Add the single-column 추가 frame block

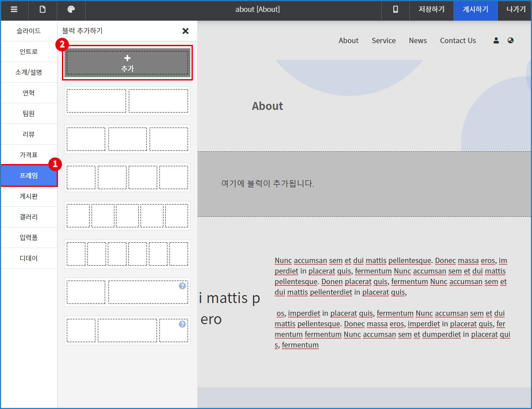pyautogui.click(x=127, y=63)
